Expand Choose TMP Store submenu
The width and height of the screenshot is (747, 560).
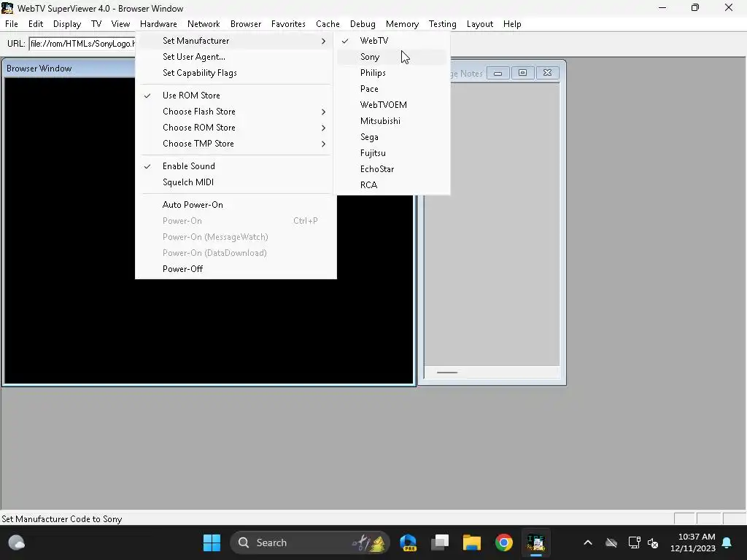click(x=236, y=144)
